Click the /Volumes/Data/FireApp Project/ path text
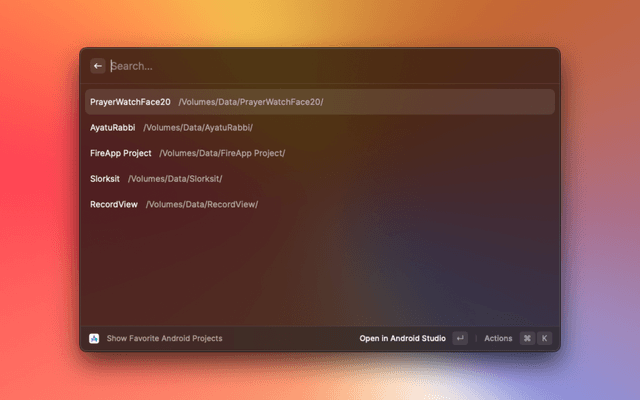Screen dimensions: 640x400 [x=222, y=153]
